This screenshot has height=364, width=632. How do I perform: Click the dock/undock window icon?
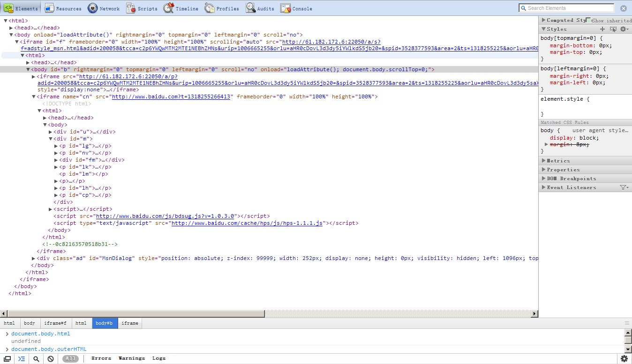coord(8,359)
